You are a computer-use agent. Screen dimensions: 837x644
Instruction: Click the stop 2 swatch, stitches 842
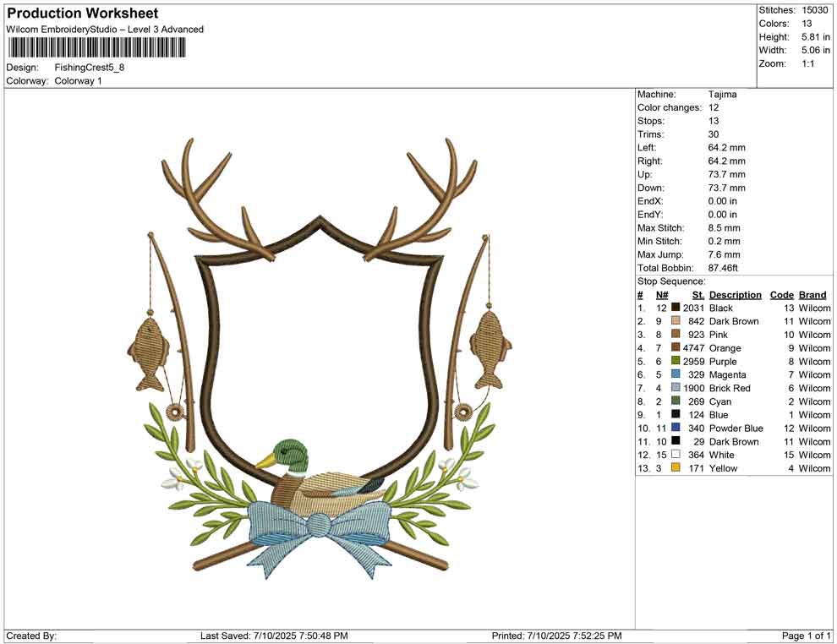(x=676, y=321)
